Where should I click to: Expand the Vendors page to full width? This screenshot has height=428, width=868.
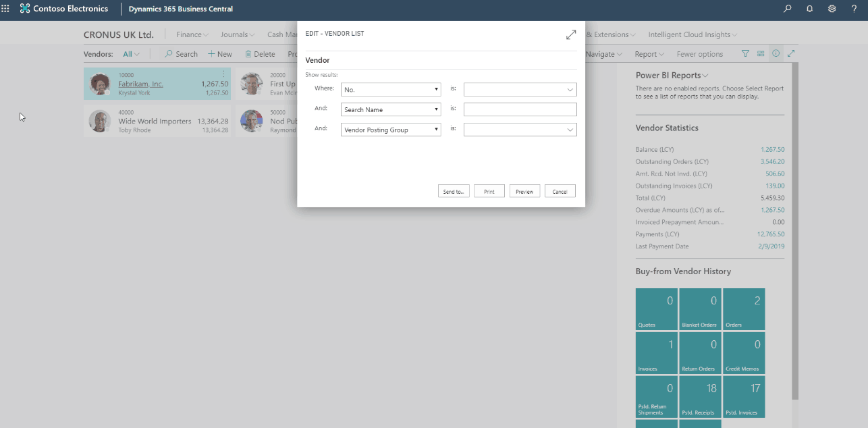pyautogui.click(x=792, y=54)
